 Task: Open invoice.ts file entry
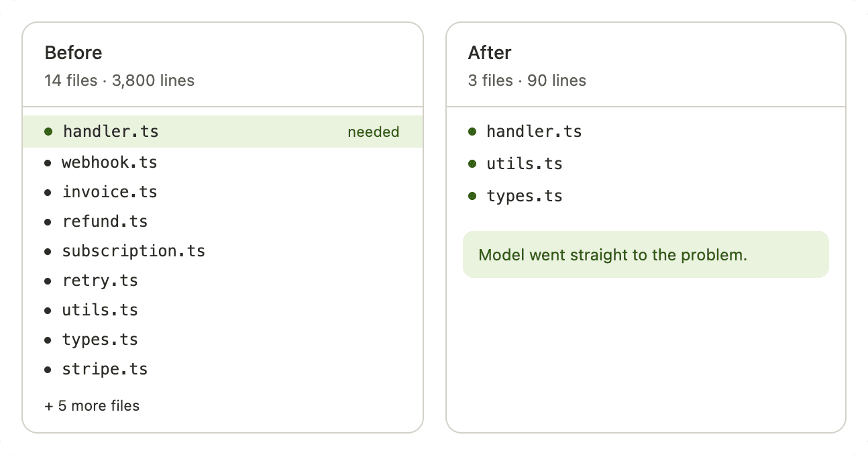point(109,192)
